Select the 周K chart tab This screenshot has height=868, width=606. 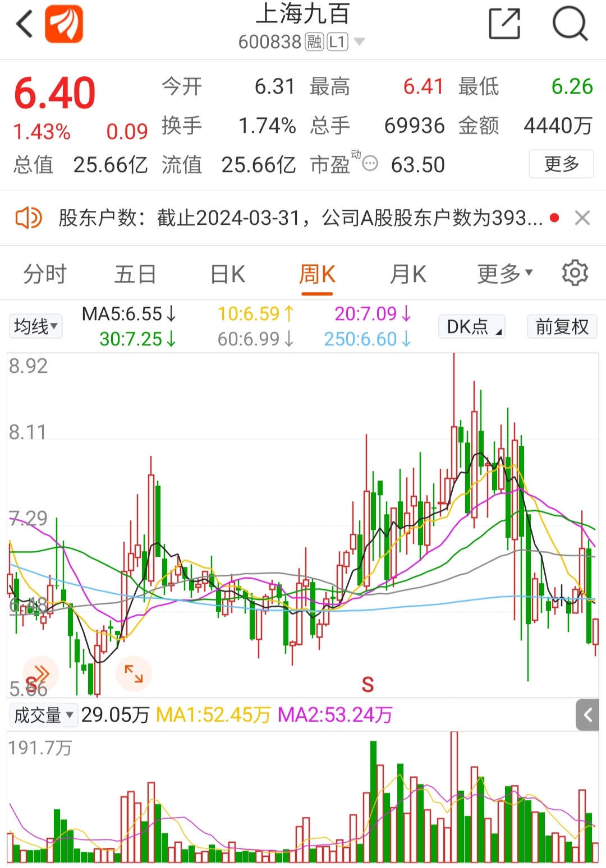tap(317, 274)
